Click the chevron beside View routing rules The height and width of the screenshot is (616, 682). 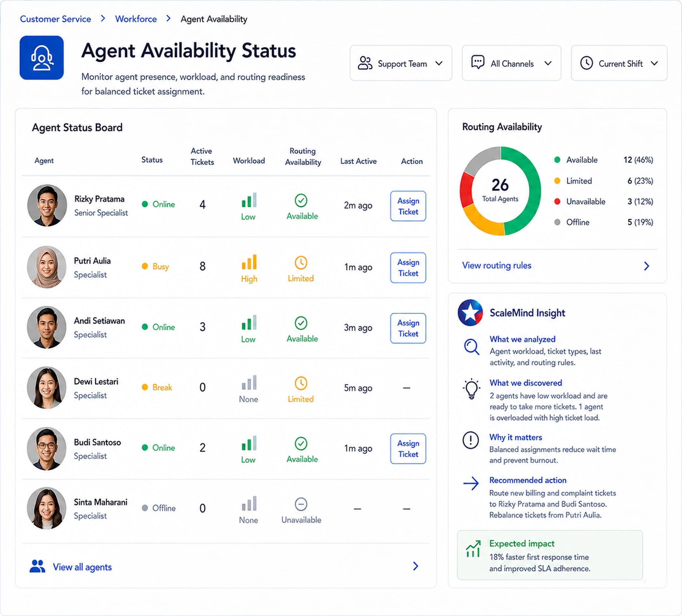647,266
